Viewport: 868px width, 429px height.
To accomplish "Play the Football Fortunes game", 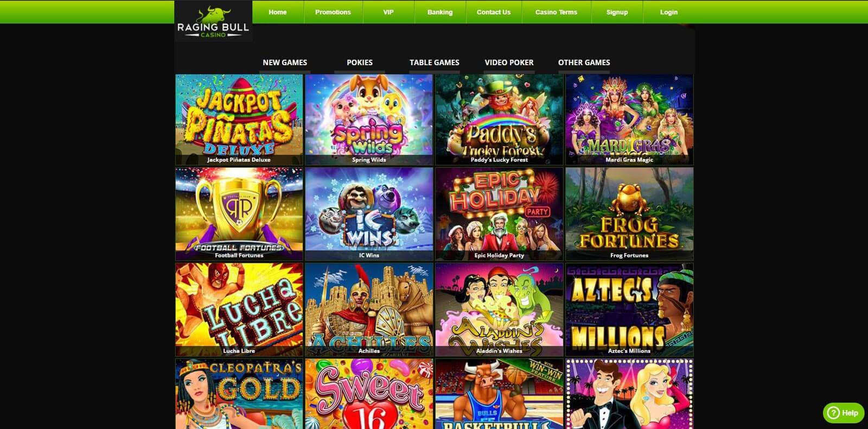I will pos(239,214).
